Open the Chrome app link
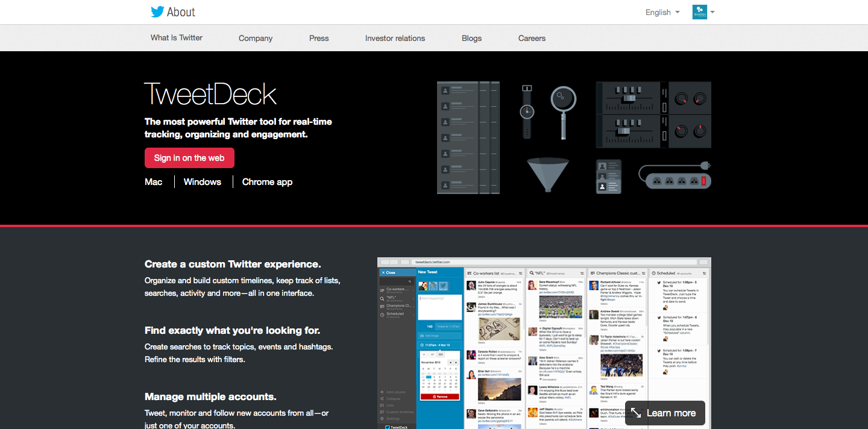868x429 pixels. 267,182
